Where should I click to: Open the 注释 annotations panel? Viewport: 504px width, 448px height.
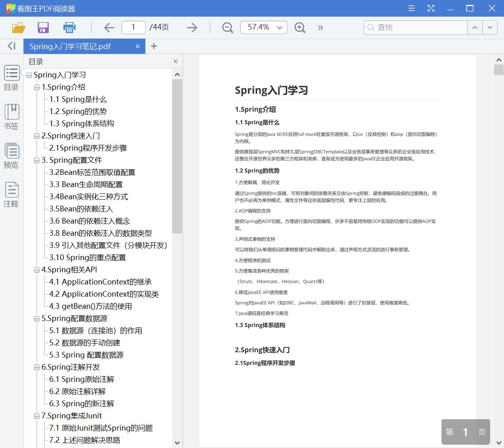(x=11, y=195)
